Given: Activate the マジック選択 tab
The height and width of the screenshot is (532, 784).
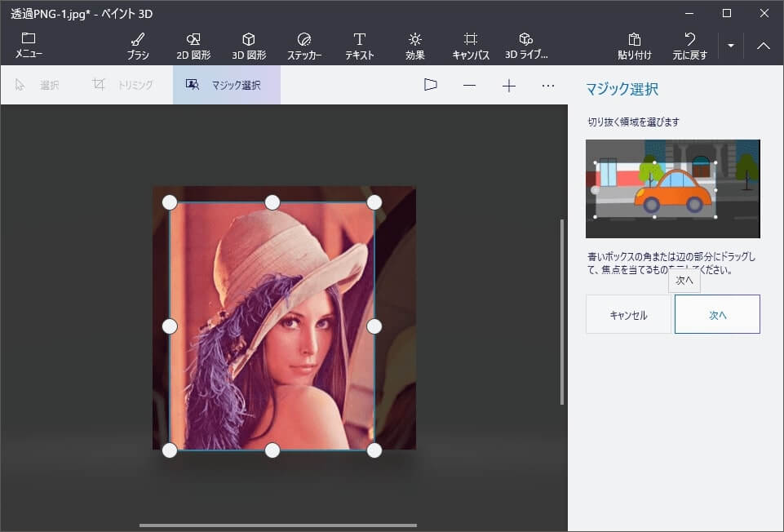Looking at the screenshot, I should (227, 85).
